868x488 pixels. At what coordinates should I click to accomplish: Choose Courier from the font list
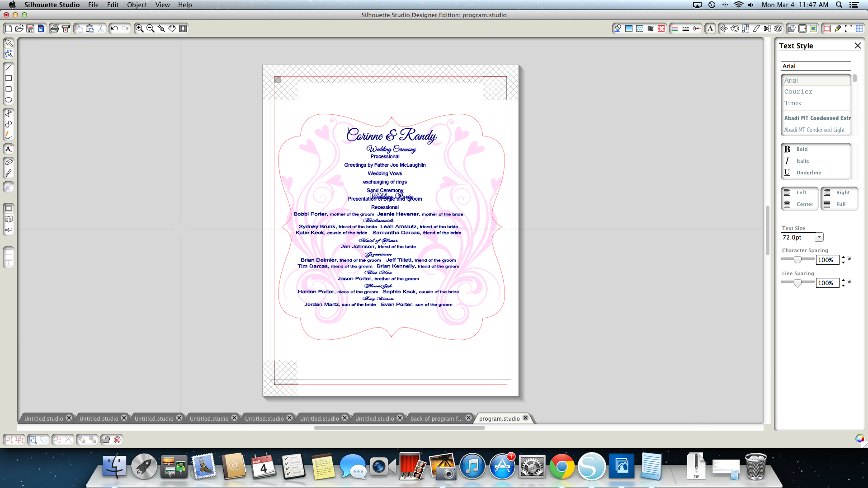[x=798, y=92]
